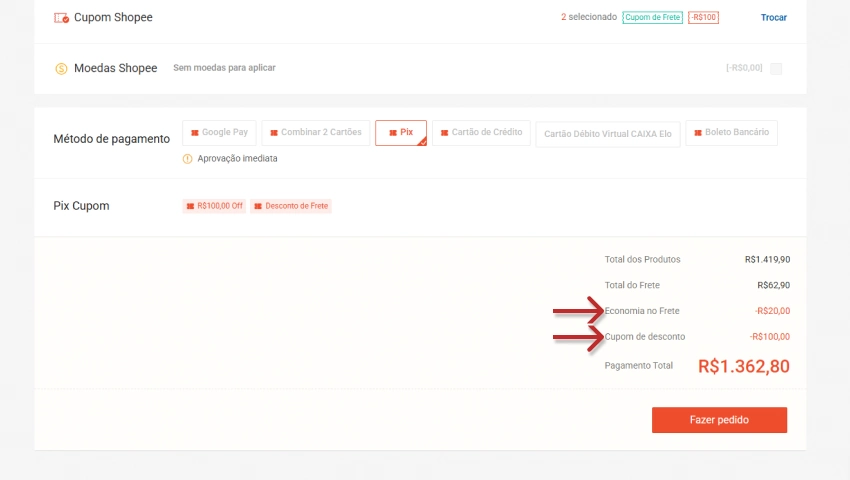Click the Método de pagamento heading
850x480 pixels.
pyautogui.click(x=112, y=139)
